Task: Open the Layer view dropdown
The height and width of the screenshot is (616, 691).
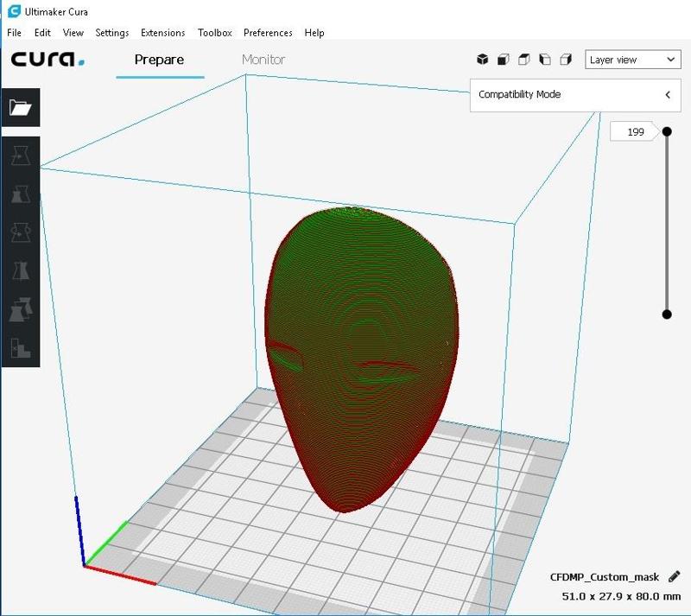Action: tap(632, 60)
